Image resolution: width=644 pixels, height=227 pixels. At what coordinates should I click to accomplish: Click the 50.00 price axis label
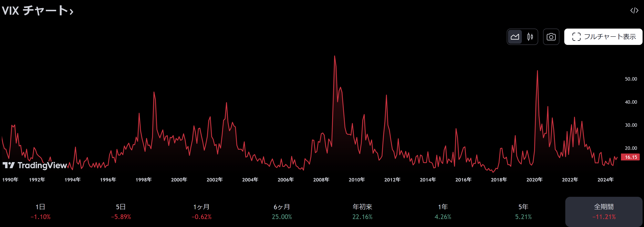pyautogui.click(x=631, y=79)
